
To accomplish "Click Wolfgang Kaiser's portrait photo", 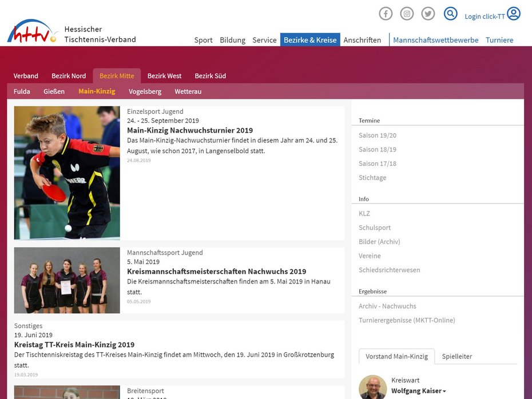I will [372, 387].
